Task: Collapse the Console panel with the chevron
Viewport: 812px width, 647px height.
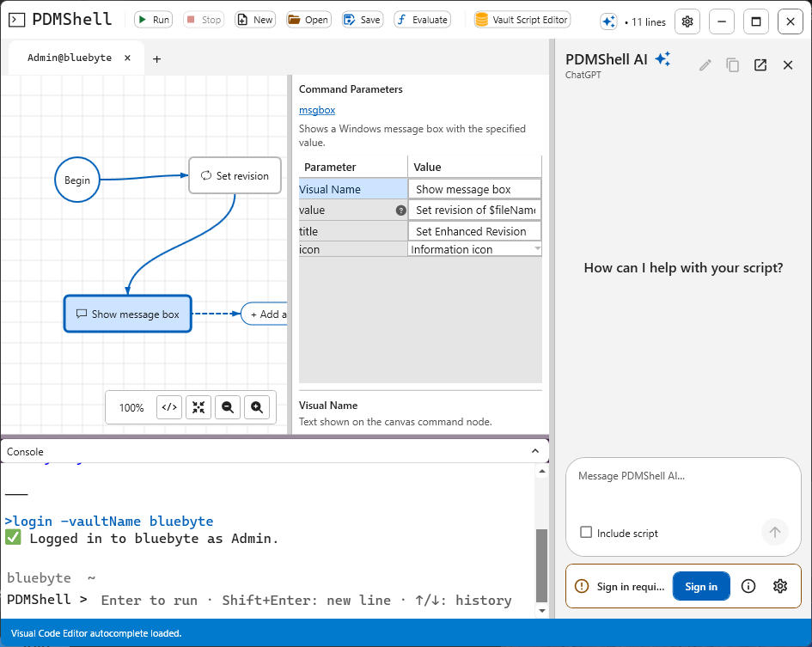Action: point(535,451)
